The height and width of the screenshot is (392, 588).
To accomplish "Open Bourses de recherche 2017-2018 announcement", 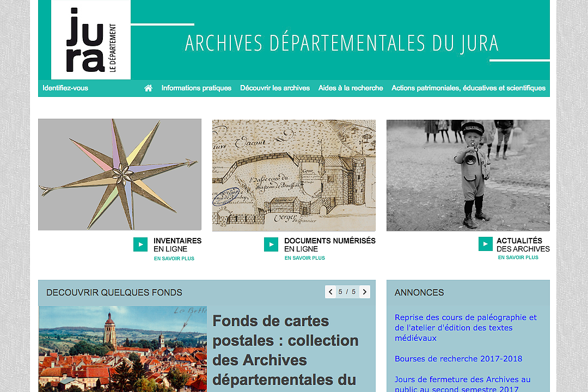I will click(x=458, y=359).
